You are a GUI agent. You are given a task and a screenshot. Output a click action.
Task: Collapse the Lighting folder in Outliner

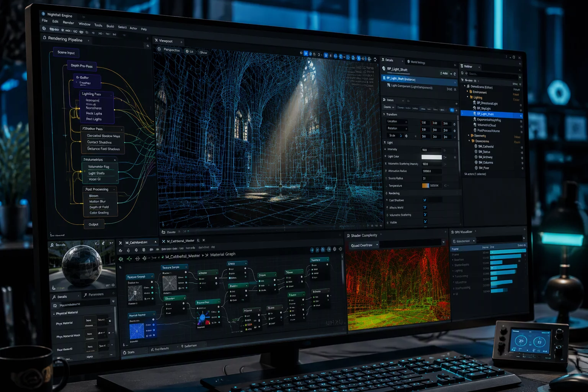[x=467, y=97]
